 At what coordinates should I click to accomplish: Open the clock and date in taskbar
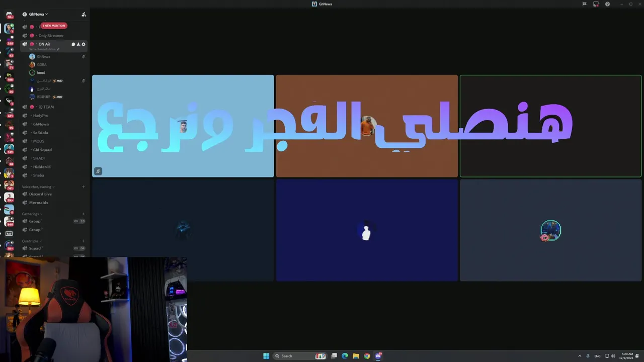626,356
